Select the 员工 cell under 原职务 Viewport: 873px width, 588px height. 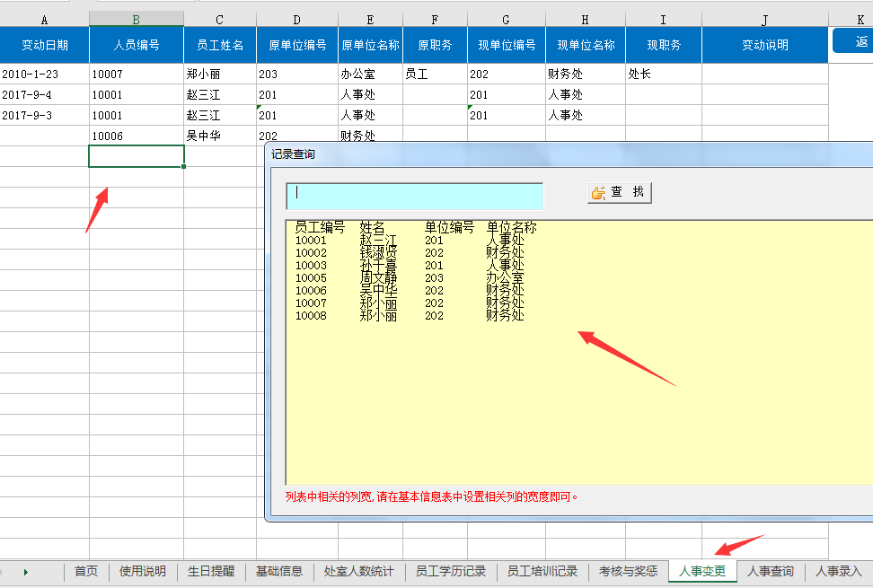[x=435, y=74]
